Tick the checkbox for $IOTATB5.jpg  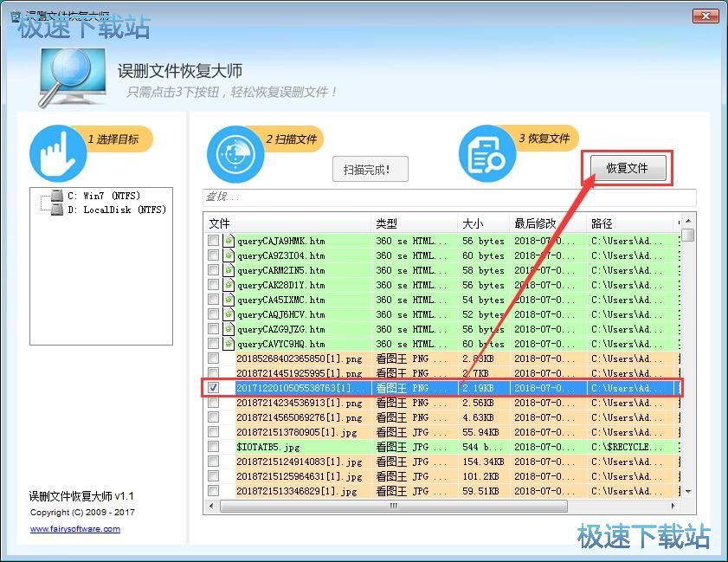click(213, 447)
